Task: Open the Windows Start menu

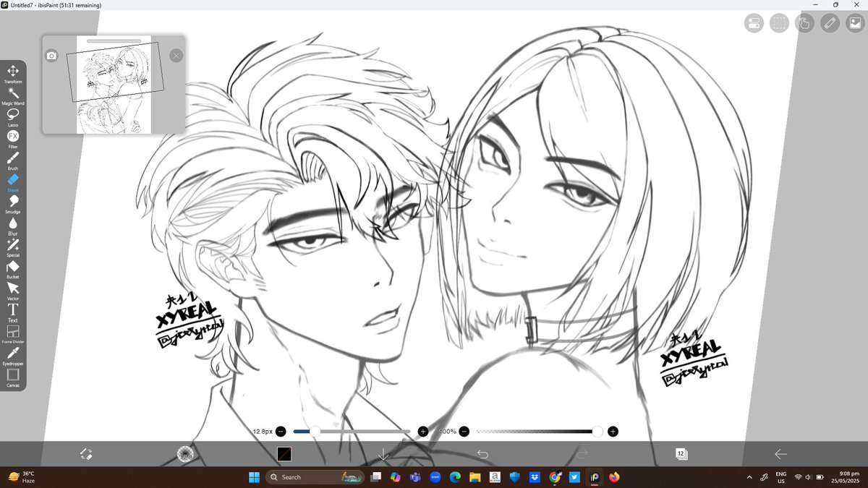Action: (255, 477)
